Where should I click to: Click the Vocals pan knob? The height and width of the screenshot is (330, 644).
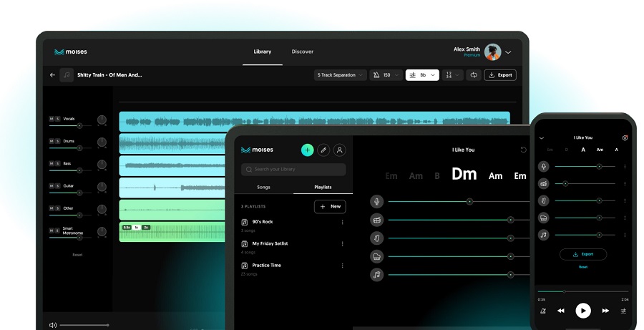[x=102, y=120]
